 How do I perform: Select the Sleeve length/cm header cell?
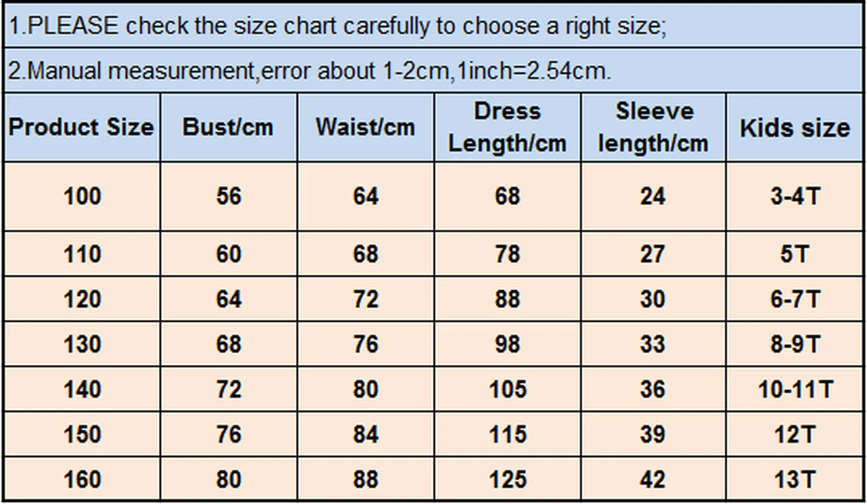point(653,127)
